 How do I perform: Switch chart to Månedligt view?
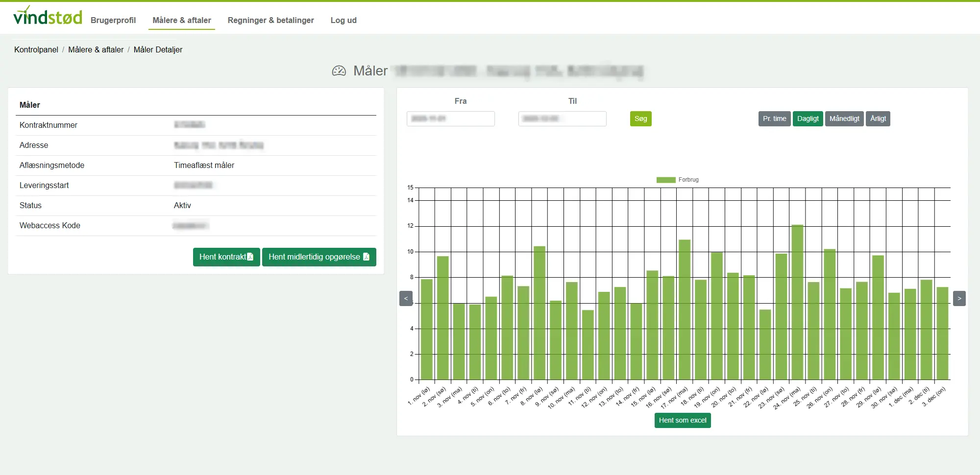tap(844, 119)
